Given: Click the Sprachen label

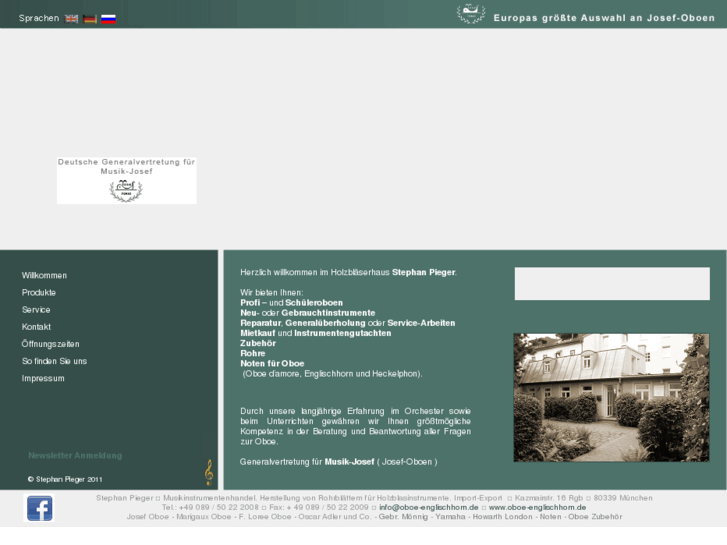Looking at the screenshot, I should 39,18.
